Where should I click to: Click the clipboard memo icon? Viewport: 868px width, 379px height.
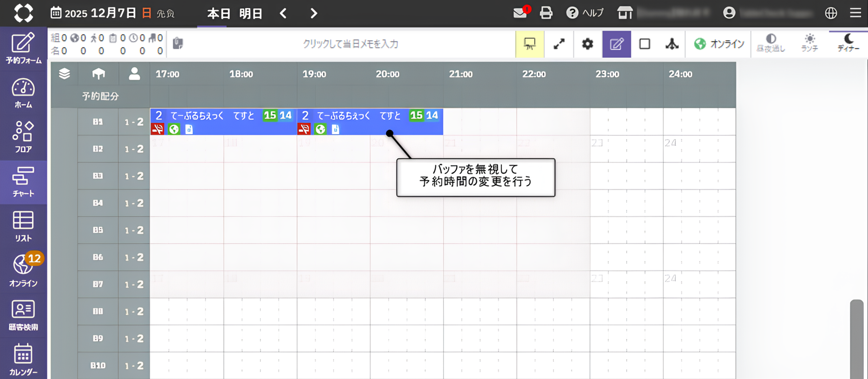coord(178,43)
